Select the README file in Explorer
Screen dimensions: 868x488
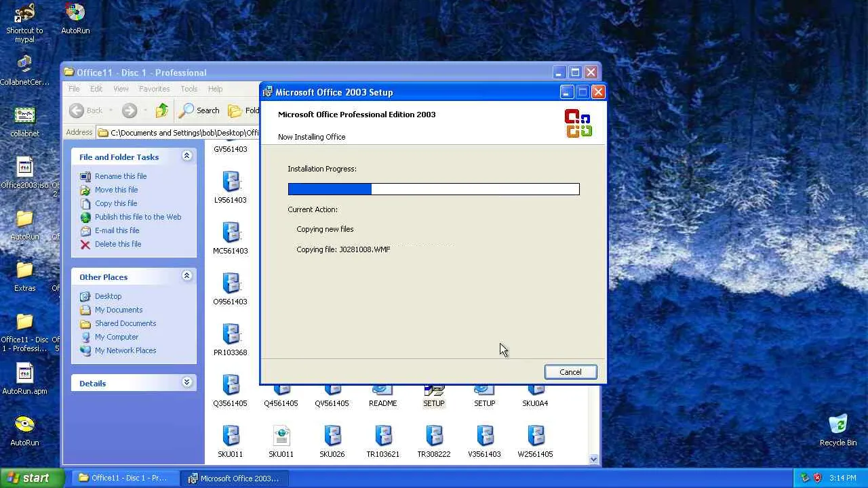click(383, 395)
